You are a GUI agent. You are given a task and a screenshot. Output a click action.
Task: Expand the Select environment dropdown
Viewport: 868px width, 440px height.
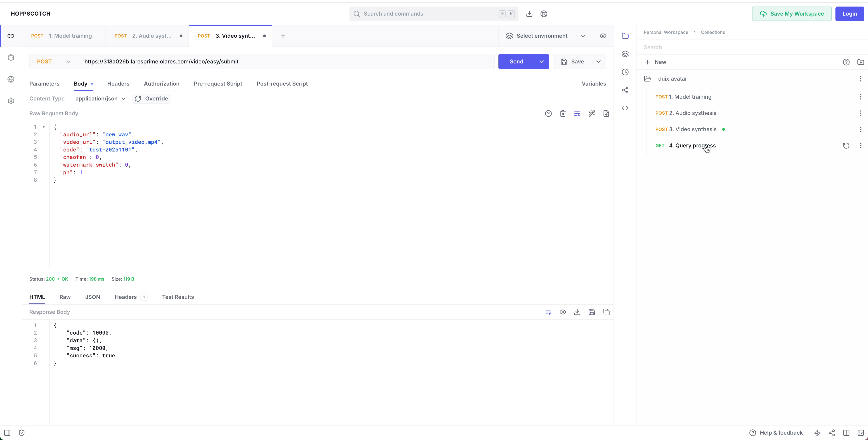click(545, 36)
